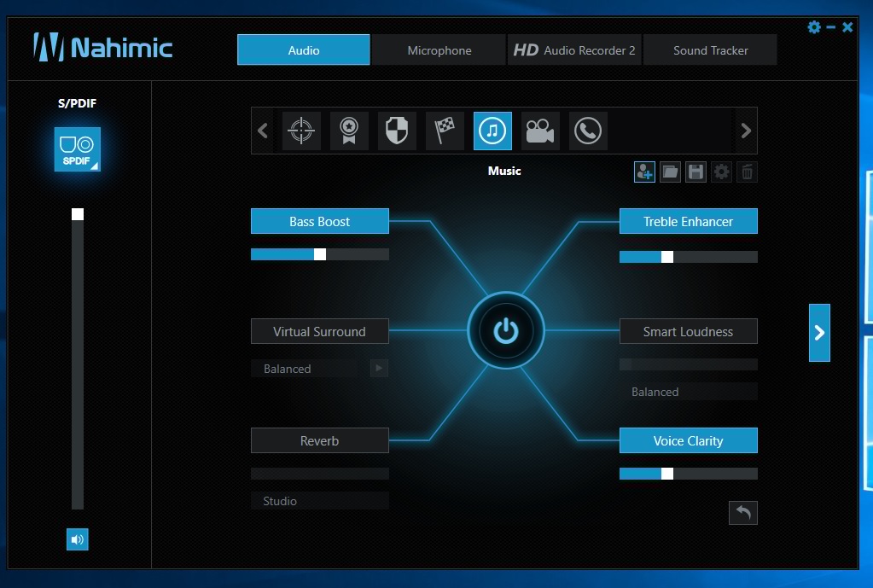The image size is (873, 588).
Task: Expand the side panel with blue chevron
Action: click(819, 333)
